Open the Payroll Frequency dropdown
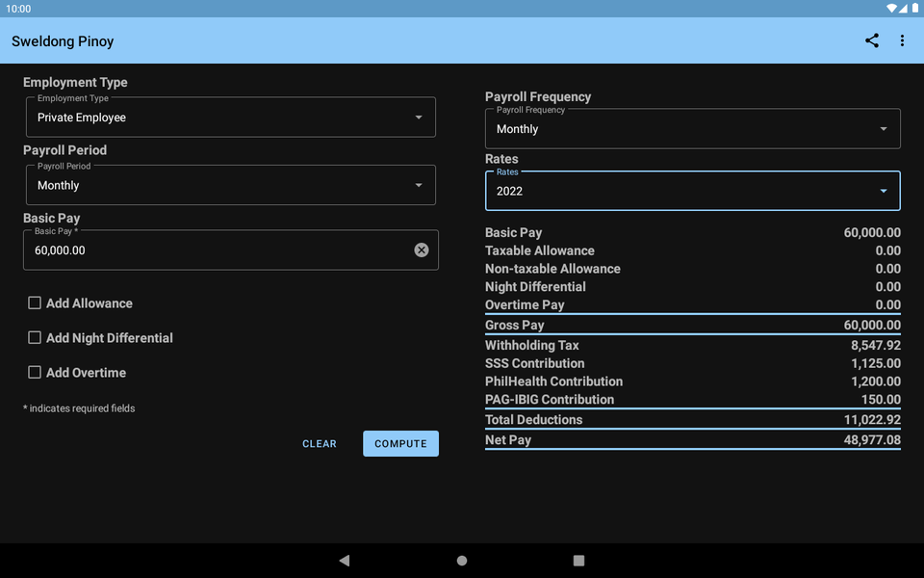 click(x=692, y=128)
